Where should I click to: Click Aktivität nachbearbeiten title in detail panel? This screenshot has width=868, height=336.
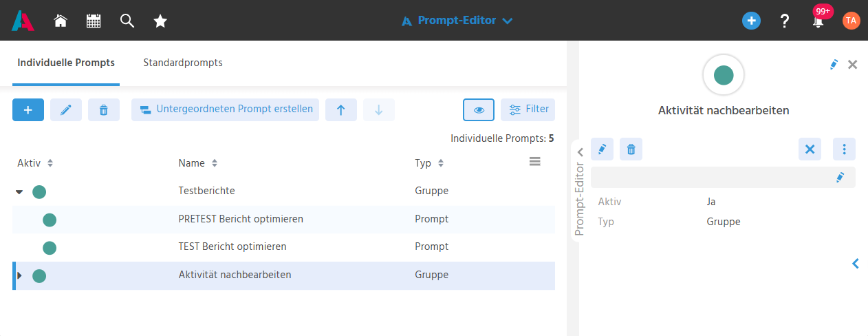(x=724, y=110)
